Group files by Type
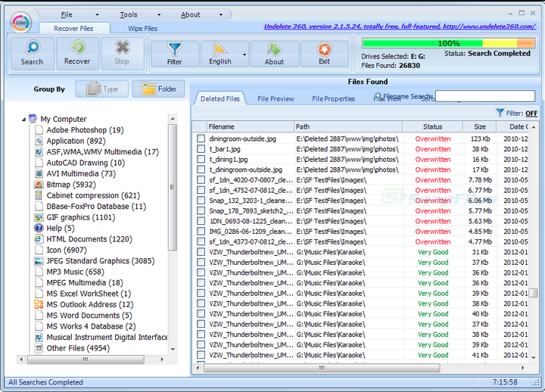This screenshot has height=392, width=545. click(x=102, y=89)
